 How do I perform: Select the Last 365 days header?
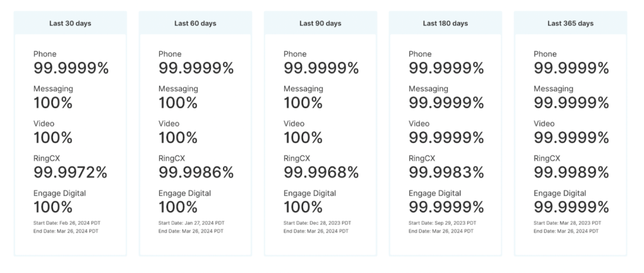tap(570, 23)
